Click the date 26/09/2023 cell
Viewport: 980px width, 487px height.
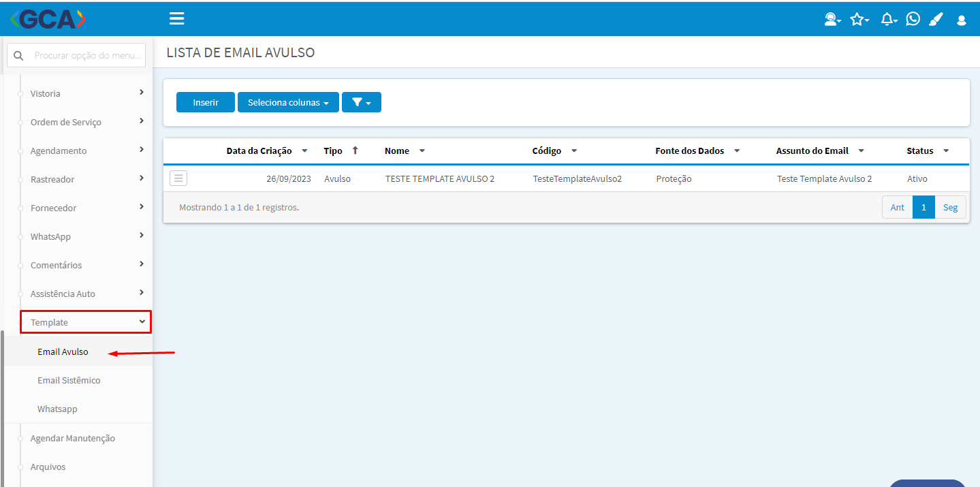point(289,178)
